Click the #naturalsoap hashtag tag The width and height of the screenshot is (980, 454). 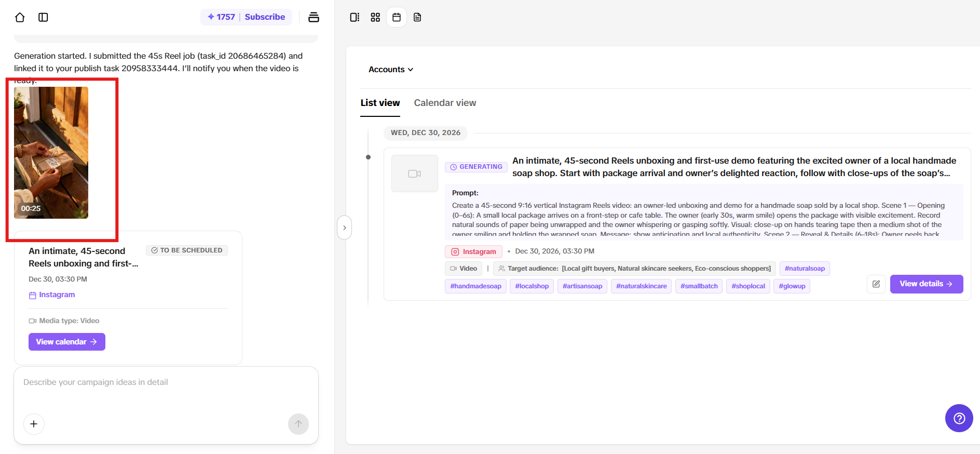[x=805, y=269]
